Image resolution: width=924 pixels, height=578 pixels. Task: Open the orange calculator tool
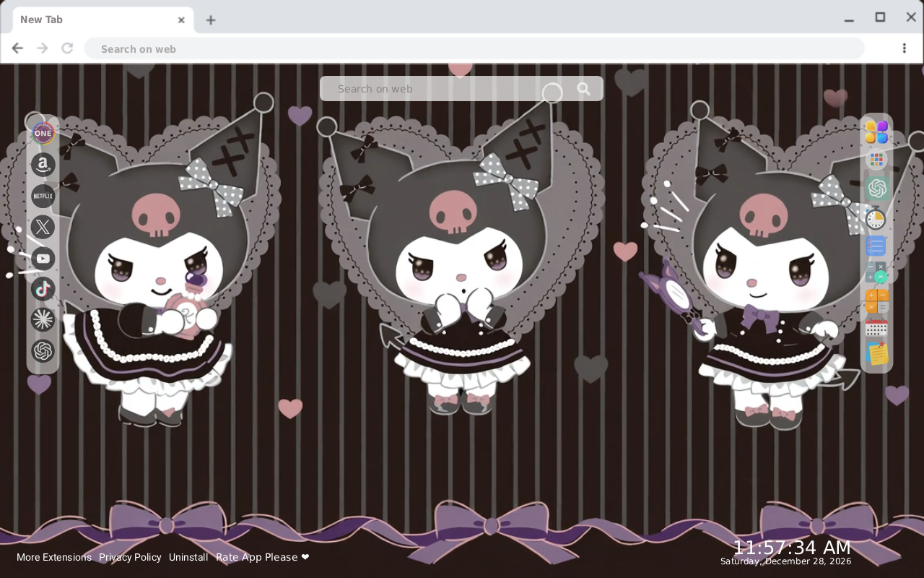[x=876, y=301]
